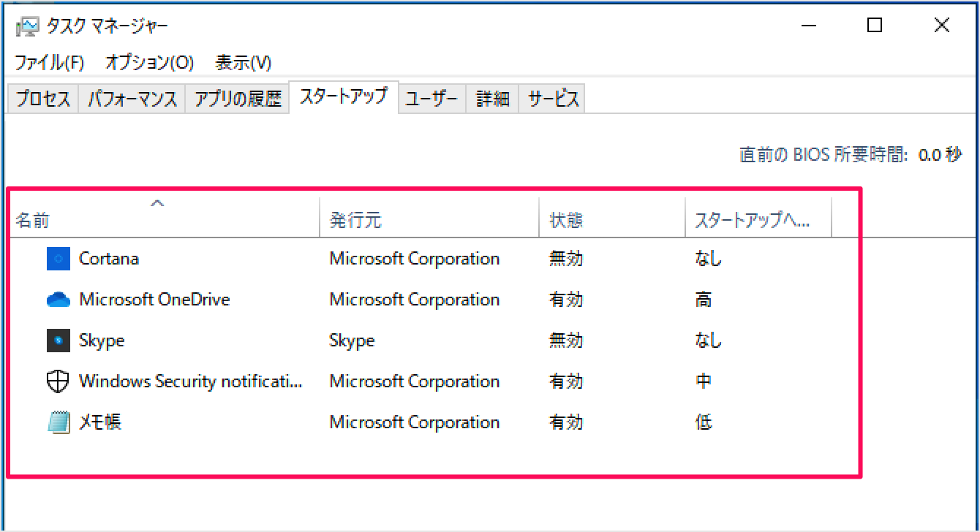Click the Task Manager title bar icon
Image resolution: width=980 pixels, height=532 pixels.
coord(27,27)
